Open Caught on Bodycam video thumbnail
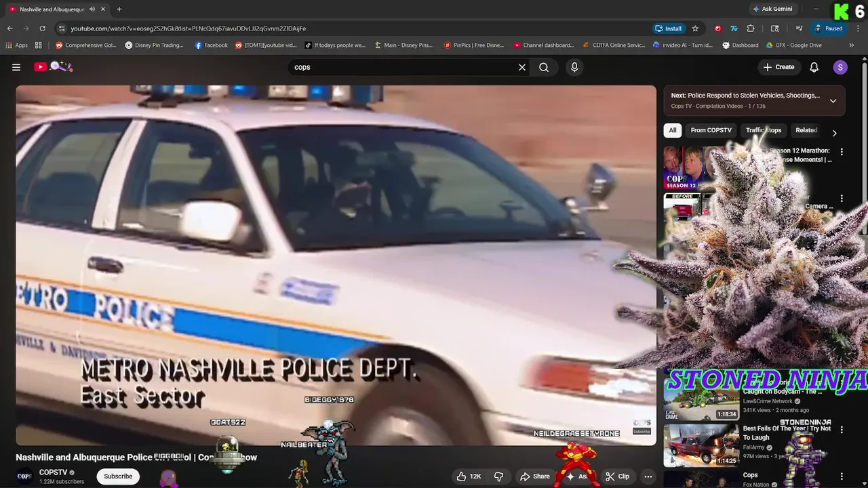The height and width of the screenshot is (488, 868). [701, 399]
